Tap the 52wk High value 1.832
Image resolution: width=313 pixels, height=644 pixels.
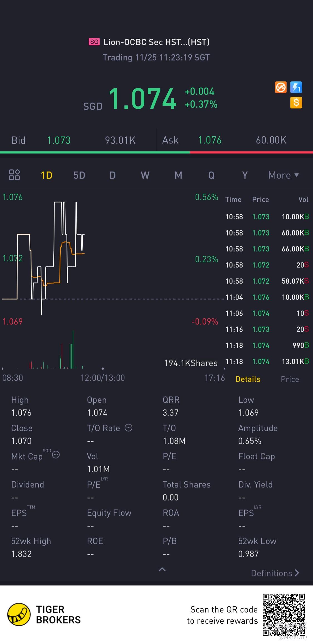point(21,554)
